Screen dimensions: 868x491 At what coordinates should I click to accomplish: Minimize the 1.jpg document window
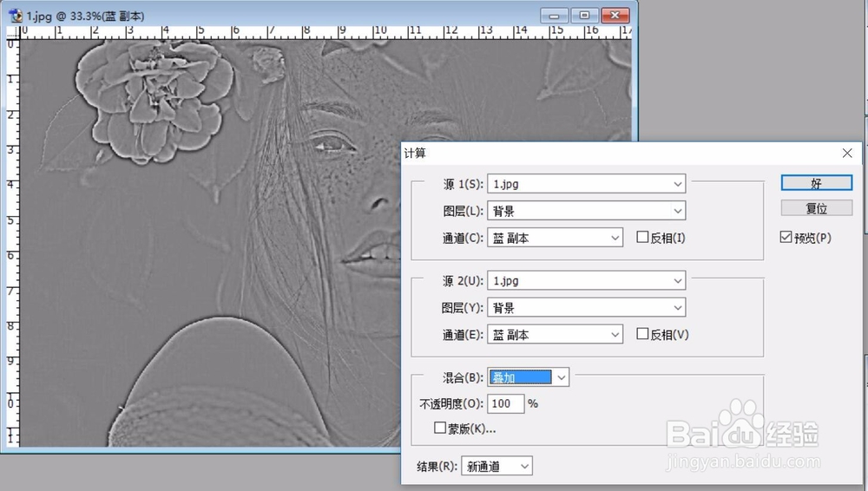pyautogui.click(x=554, y=16)
